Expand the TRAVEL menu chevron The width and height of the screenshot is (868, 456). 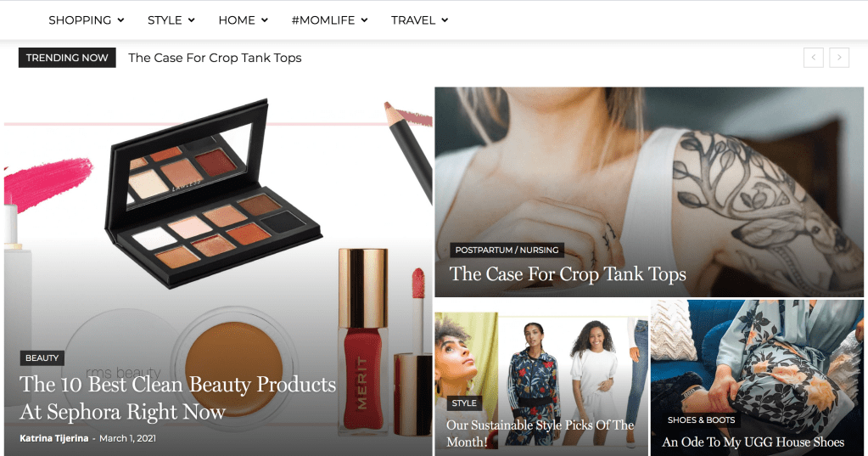point(445,20)
